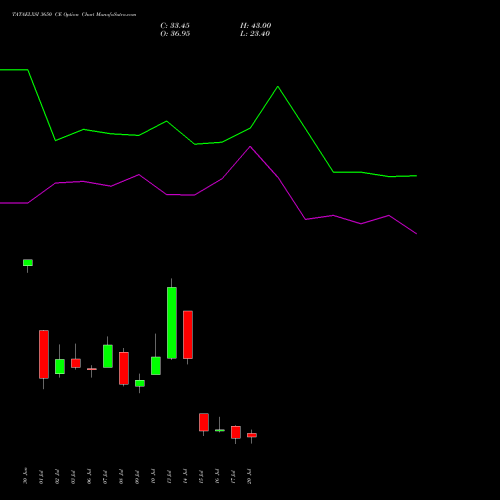
Task: Click the 08 Jul date axis label
Action: (121, 477)
